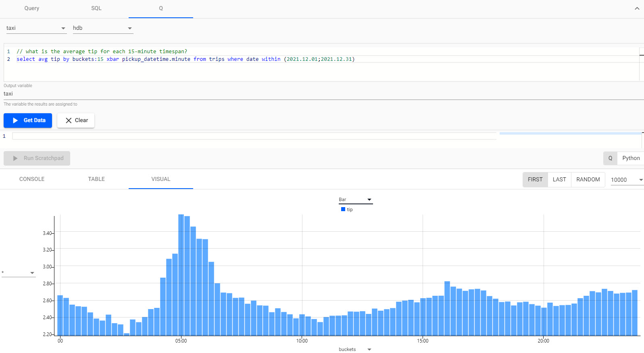644x353 pixels.
Task: Click the 3.00 y-axis label
Action: click(x=47, y=267)
